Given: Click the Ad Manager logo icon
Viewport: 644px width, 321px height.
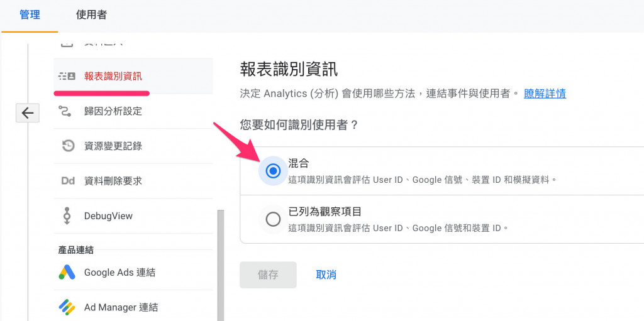Looking at the screenshot, I should (67, 307).
